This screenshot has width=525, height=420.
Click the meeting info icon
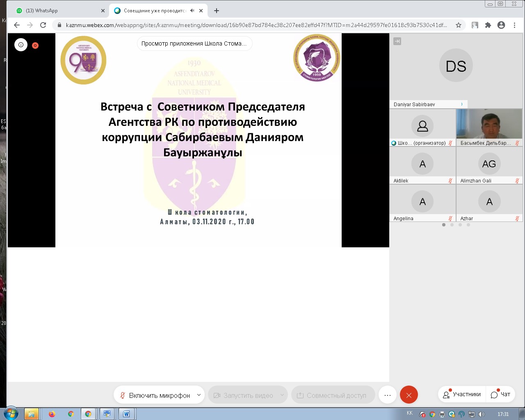pos(21,45)
